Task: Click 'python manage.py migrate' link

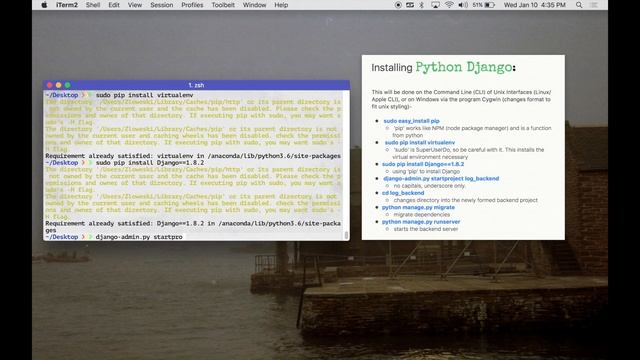Action: pos(418,207)
